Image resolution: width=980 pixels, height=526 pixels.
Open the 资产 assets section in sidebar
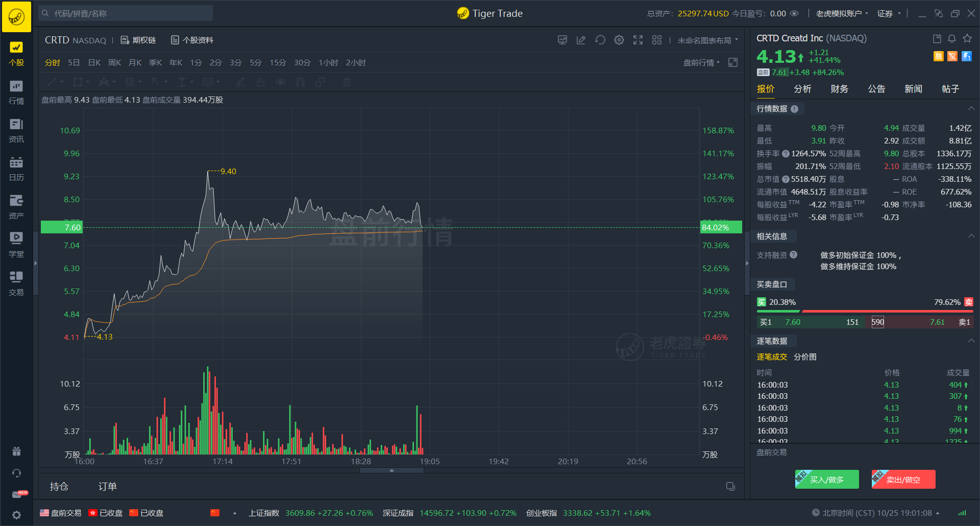[x=16, y=207]
